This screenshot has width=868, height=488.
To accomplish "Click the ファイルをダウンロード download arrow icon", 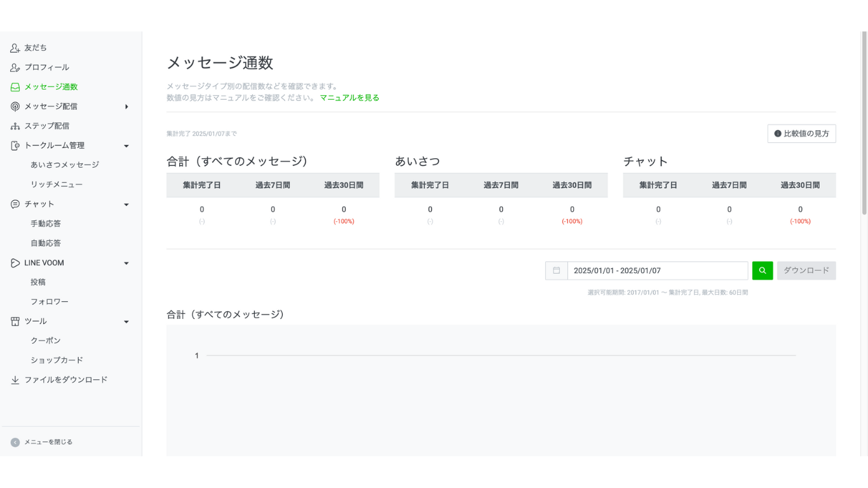I will [x=15, y=380].
